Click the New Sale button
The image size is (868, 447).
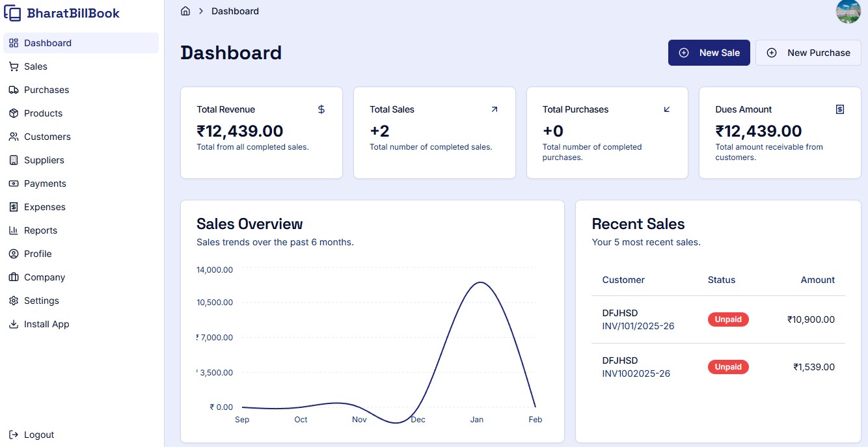(709, 52)
